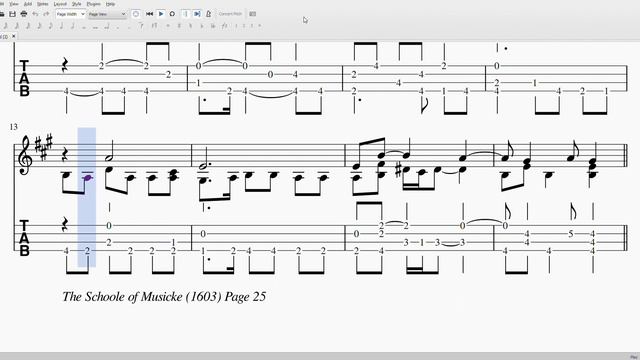The image size is (640, 360).
Task: Select the TAB clef of the bottom tablature staff
Action: (24, 238)
